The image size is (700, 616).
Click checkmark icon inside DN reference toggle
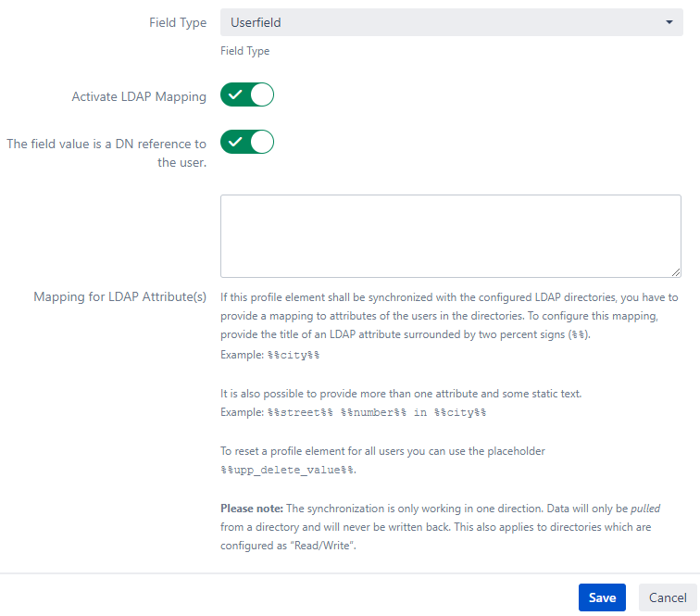click(x=235, y=142)
